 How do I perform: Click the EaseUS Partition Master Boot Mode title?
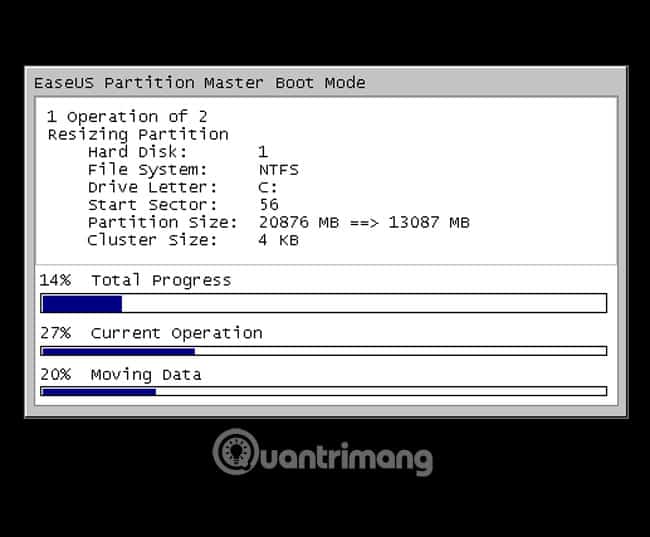200,83
